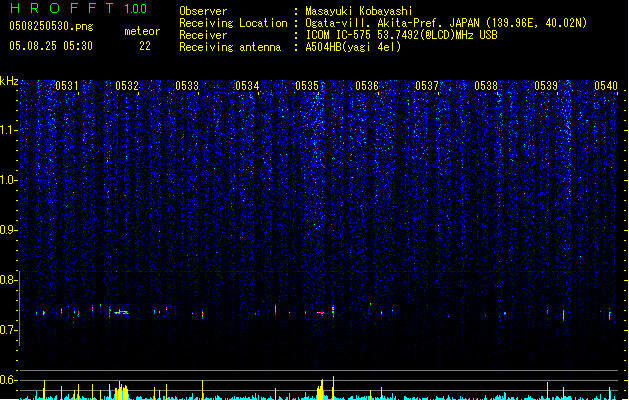The width and height of the screenshot is (629, 400).
Task: Click the 0.8 kHz axis label
Action: point(8,280)
